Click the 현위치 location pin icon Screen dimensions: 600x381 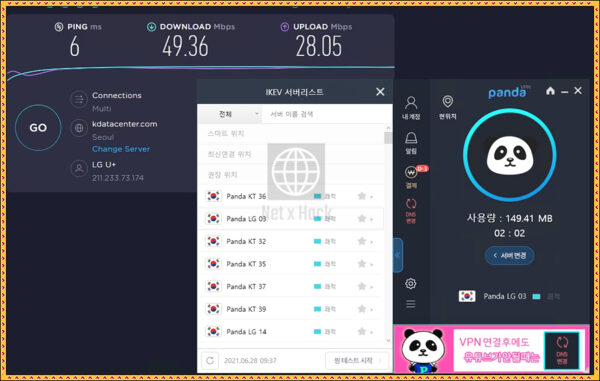tap(448, 107)
